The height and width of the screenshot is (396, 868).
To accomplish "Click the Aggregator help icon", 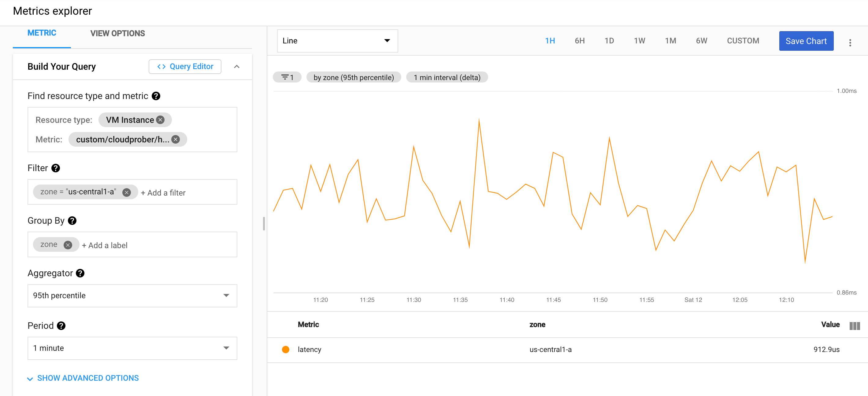I will tap(80, 273).
